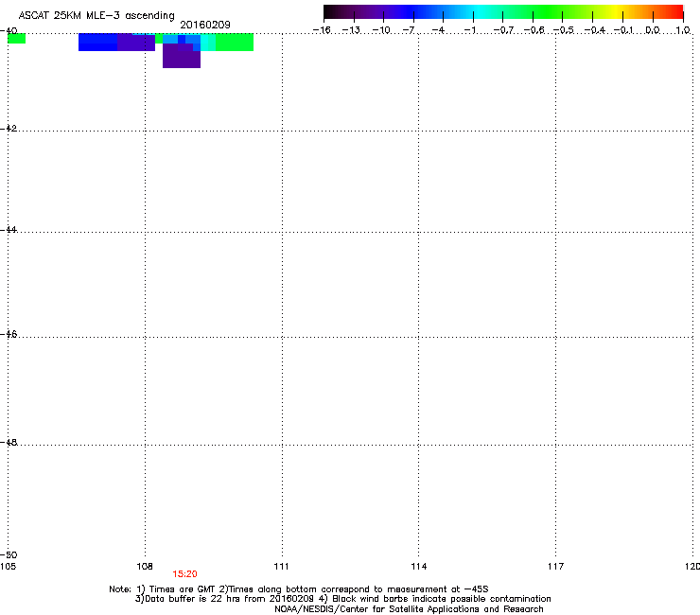Click the longitude label 117
The height and width of the screenshot is (615, 700).
555,567
